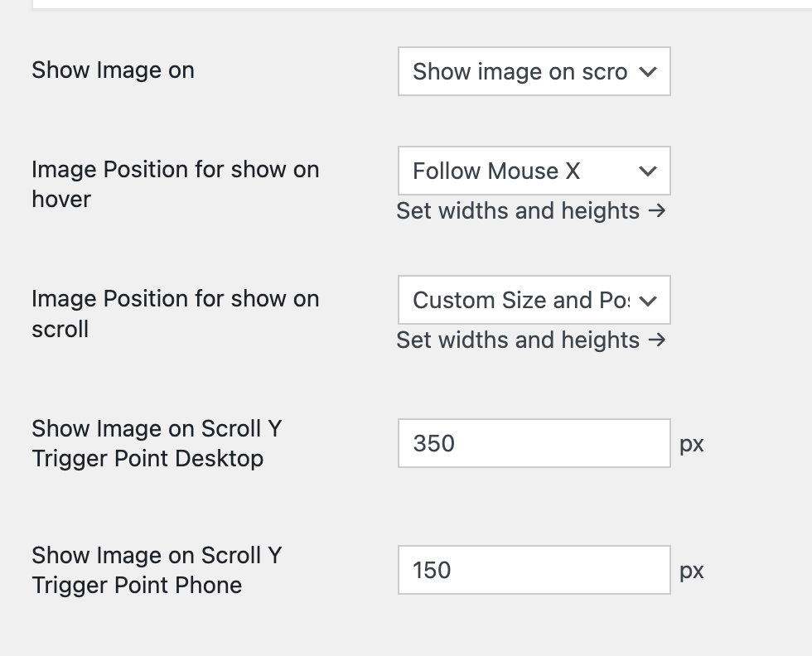Click the px unit next to the 350 field
This screenshot has height=656, width=812.
(692, 445)
